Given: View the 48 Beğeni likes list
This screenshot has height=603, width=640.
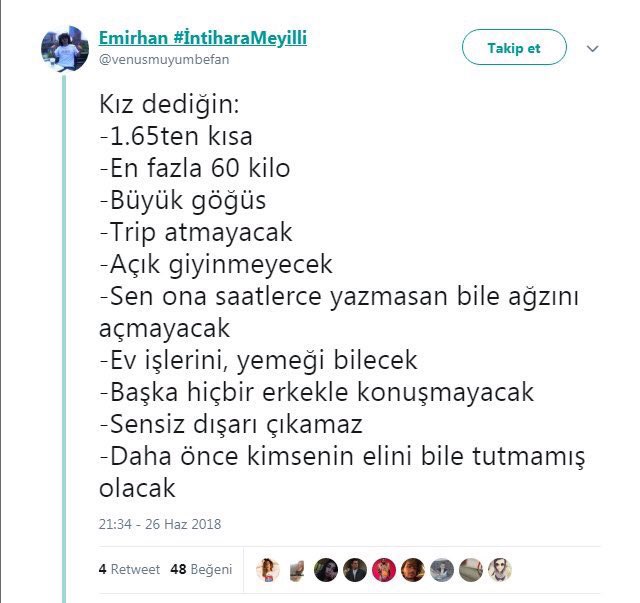Looking at the screenshot, I should (201, 569).
